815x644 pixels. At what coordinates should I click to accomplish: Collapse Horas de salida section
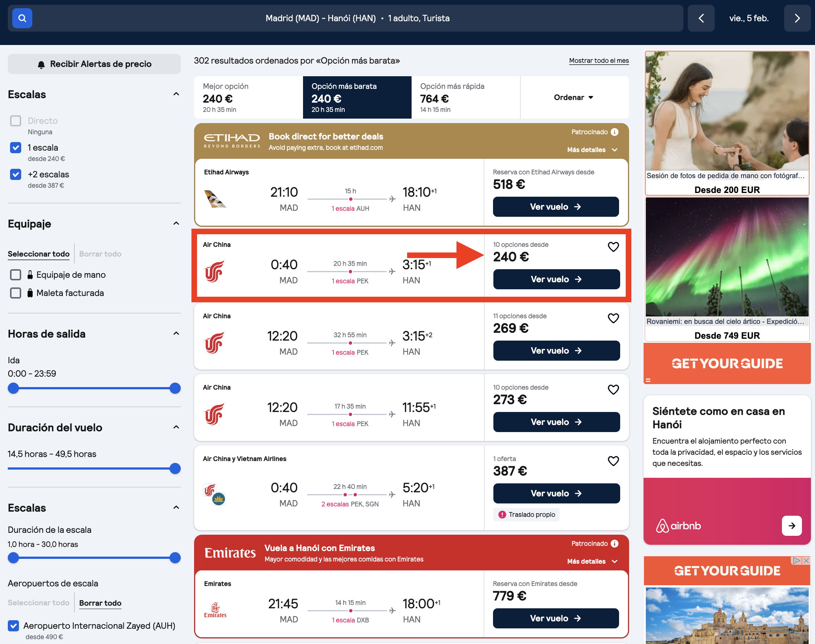tap(176, 333)
